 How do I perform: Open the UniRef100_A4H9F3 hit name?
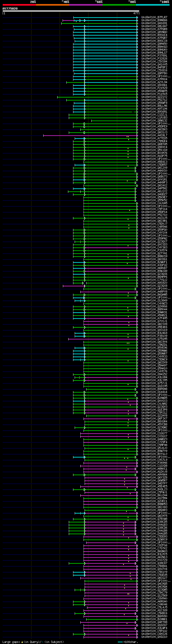[x=154, y=182]
